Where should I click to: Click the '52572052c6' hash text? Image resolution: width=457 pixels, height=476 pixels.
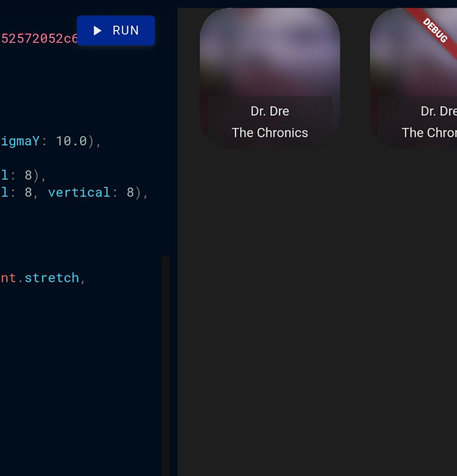point(39,38)
